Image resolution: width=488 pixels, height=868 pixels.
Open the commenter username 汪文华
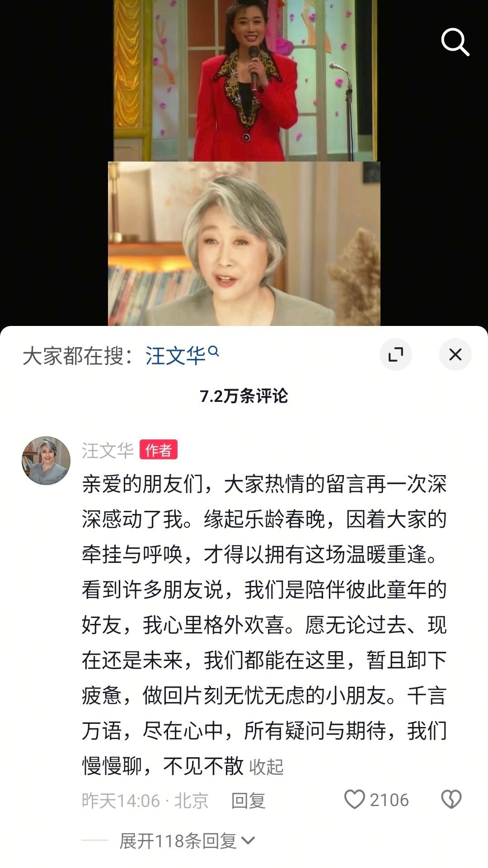(x=108, y=450)
